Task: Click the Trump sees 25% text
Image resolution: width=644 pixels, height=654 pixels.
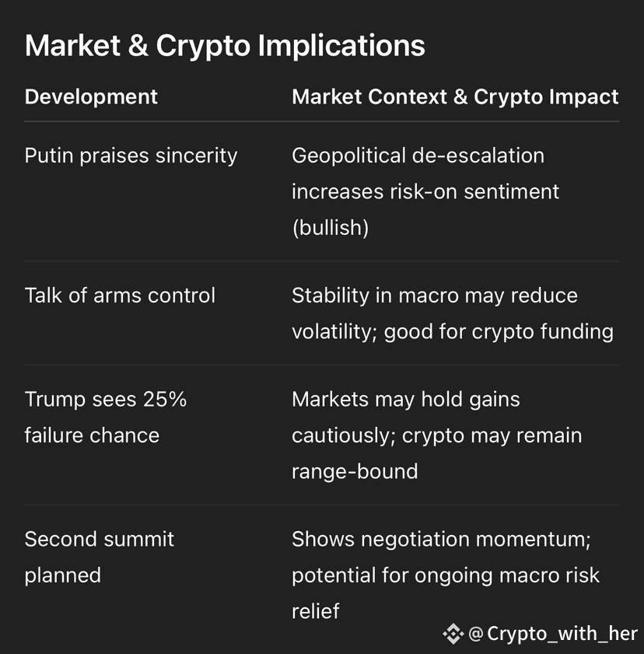Action: (106, 399)
